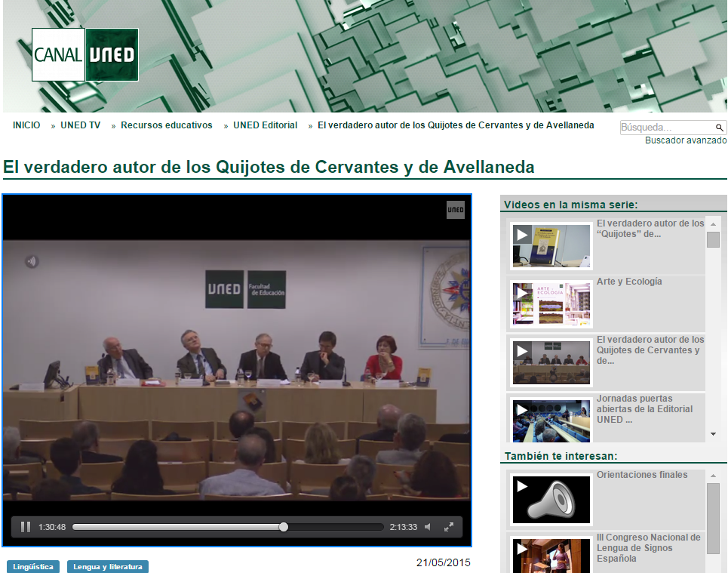The image size is (728, 573).
Task: Click the Canal UNED logo
Action: (85, 55)
